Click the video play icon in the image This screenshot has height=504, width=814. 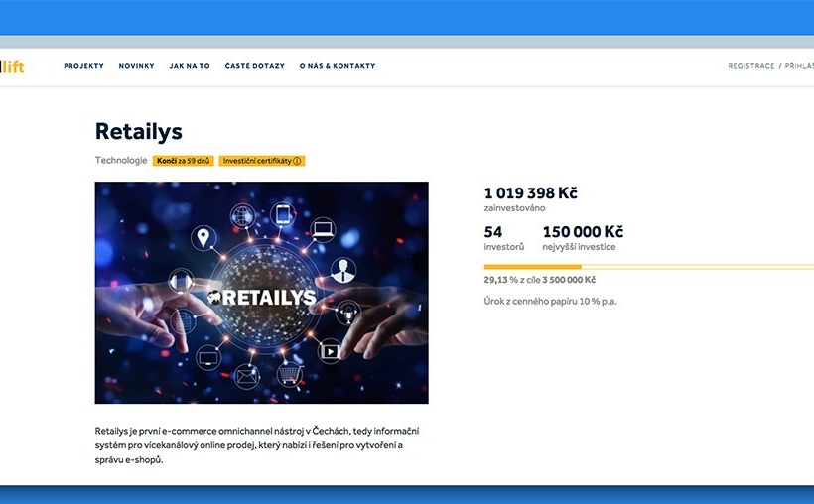(330, 351)
